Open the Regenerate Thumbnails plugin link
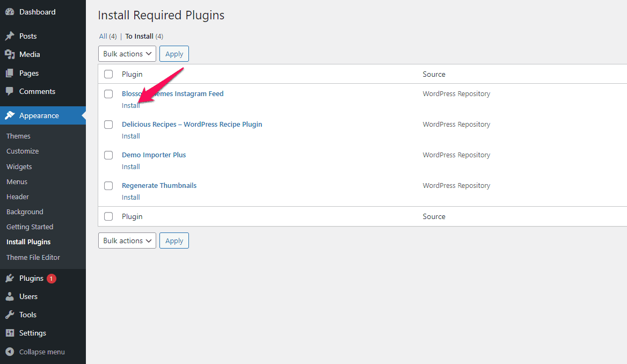 [159, 186]
